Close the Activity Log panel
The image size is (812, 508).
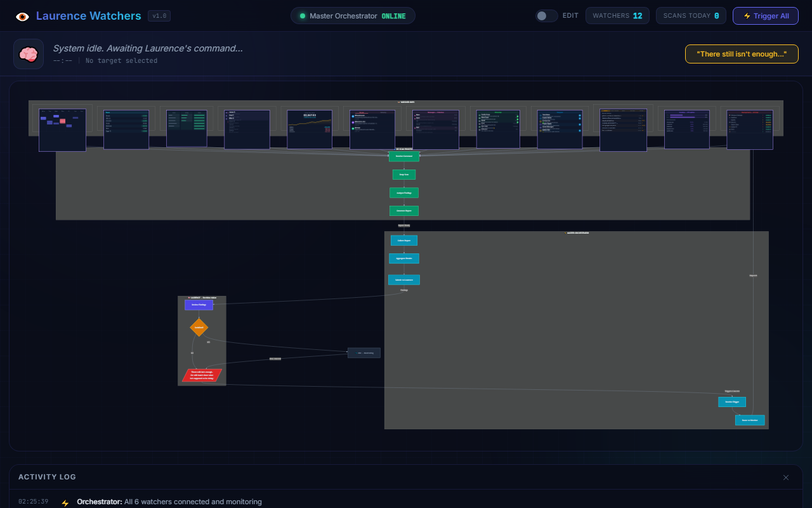pyautogui.click(x=786, y=478)
